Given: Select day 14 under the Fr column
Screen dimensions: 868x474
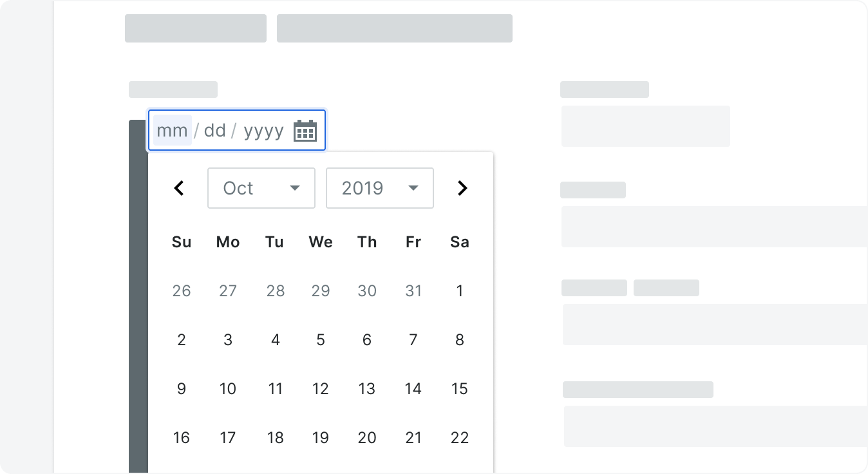Looking at the screenshot, I should coord(413,389).
